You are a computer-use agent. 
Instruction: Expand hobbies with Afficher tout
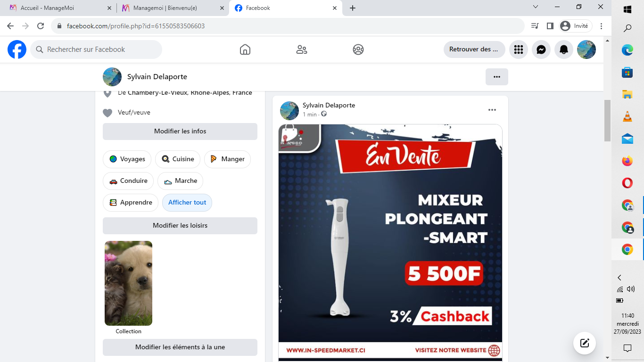click(x=187, y=203)
